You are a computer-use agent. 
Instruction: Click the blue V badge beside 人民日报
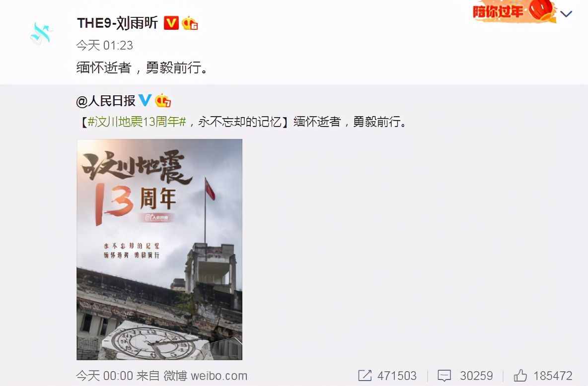(x=145, y=100)
